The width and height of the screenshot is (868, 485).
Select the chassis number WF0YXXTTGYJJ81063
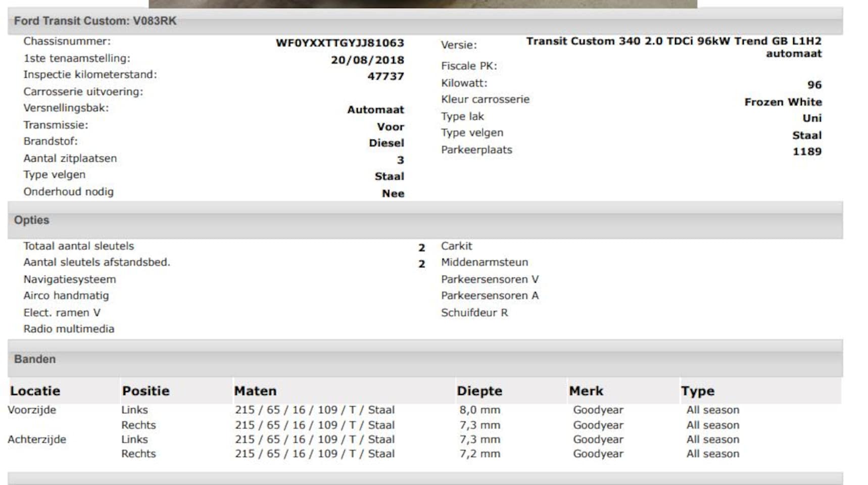tap(340, 43)
